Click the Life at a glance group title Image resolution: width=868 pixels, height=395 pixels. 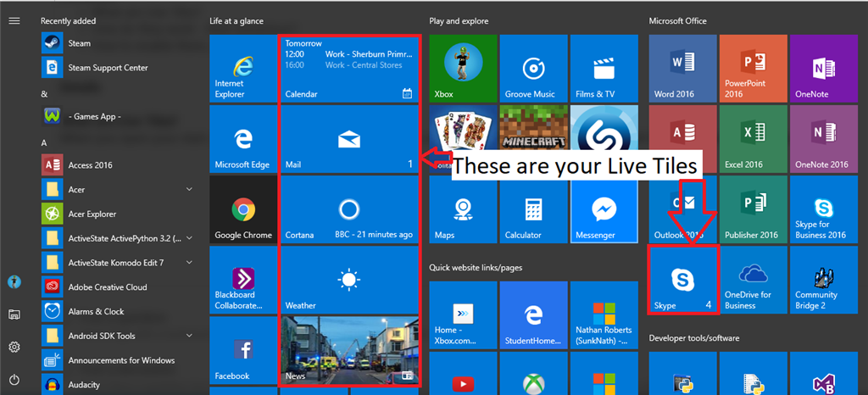[x=236, y=21]
